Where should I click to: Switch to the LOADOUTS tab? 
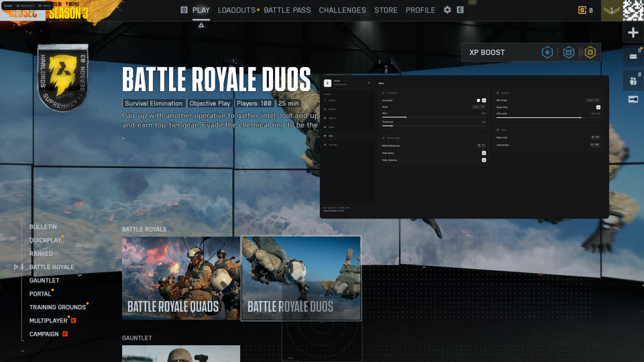[x=237, y=10]
